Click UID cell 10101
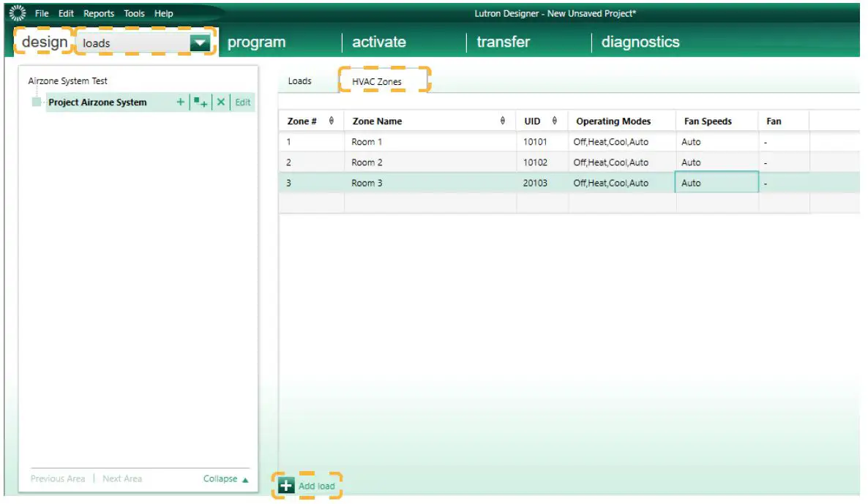Viewport: 868px width, 504px height. 542,142
